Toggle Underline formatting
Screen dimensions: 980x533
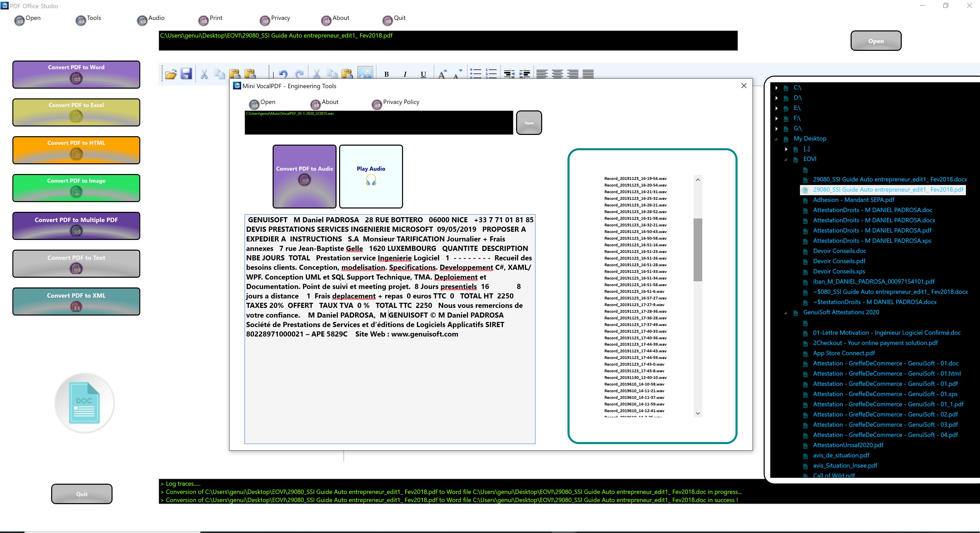423,74
